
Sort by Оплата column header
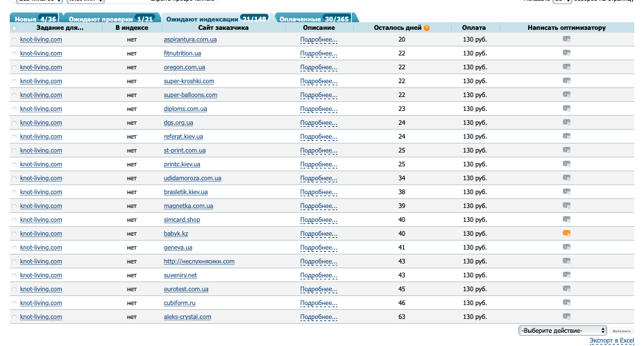tap(473, 28)
